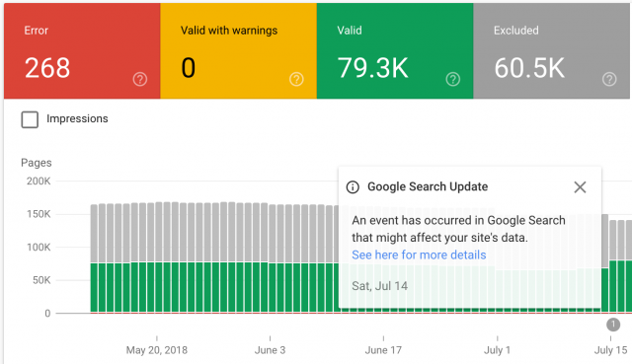This screenshot has height=364, width=632.
Task: Click the gray Excluded bar above May 20
Action: pyautogui.click(x=159, y=233)
